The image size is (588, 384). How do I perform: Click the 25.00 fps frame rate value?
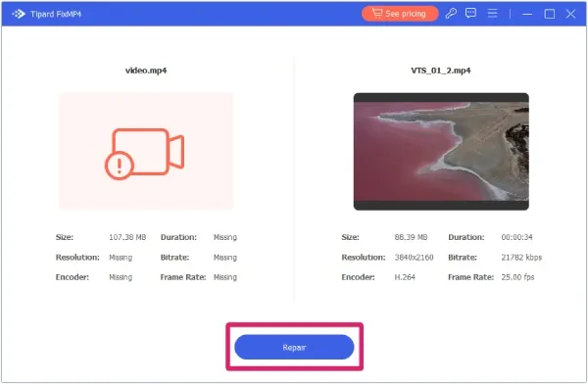tap(517, 277)
